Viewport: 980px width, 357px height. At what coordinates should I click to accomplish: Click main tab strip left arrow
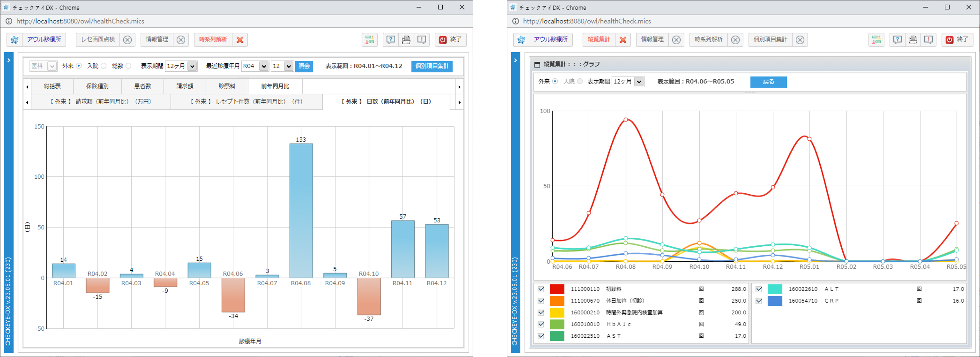(27, 87)
